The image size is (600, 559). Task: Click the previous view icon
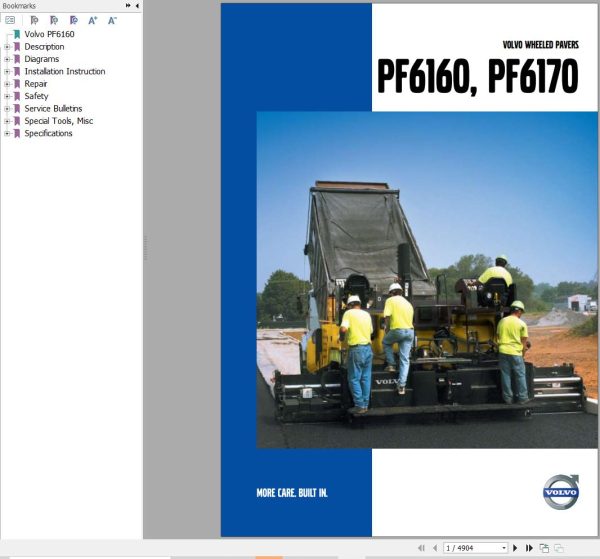tap(544, 548)
